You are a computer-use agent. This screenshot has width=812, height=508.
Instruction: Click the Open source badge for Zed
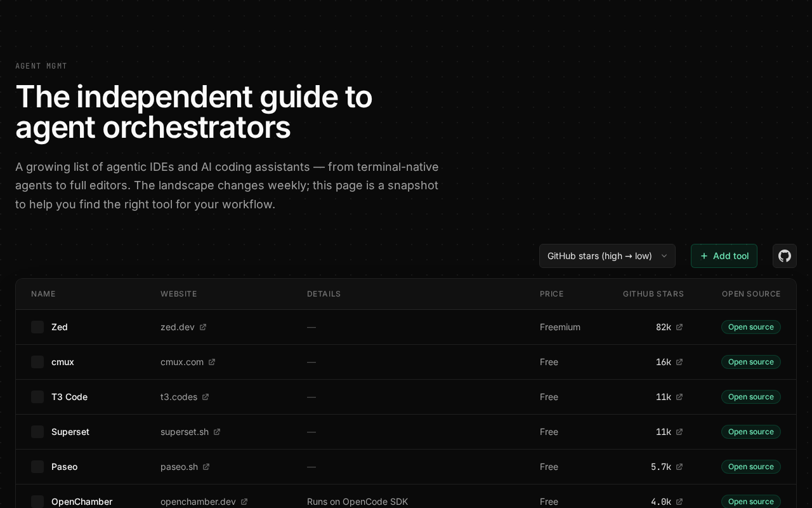(751, 327)
